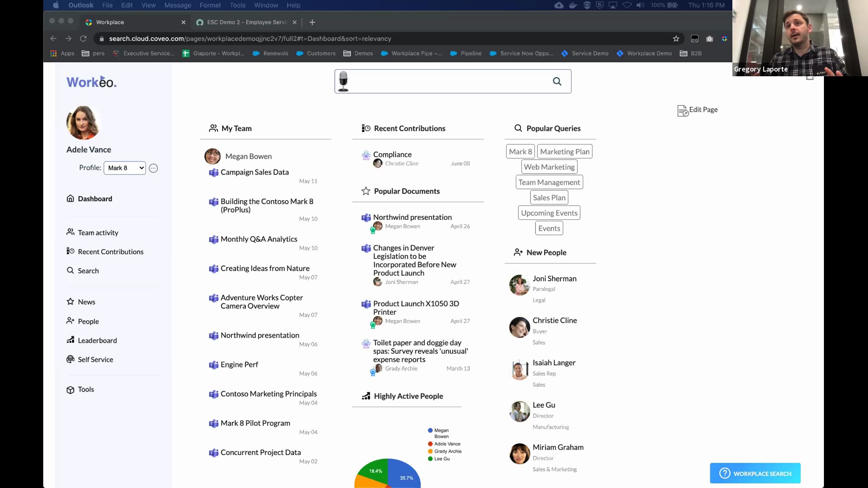This screenshot has width=868, height=488.
Task: Click the magnifying glass search icon
Action: coord(557,81)
